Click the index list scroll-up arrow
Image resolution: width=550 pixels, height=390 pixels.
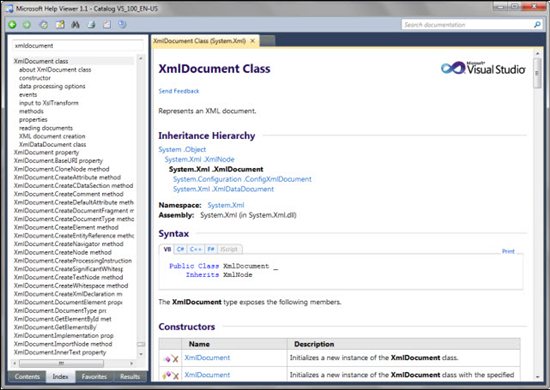141,58
